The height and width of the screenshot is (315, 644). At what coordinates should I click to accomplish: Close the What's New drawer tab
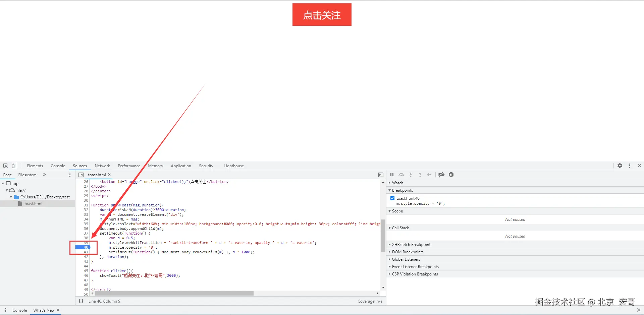pyautogui.click(x=58, y=310)
